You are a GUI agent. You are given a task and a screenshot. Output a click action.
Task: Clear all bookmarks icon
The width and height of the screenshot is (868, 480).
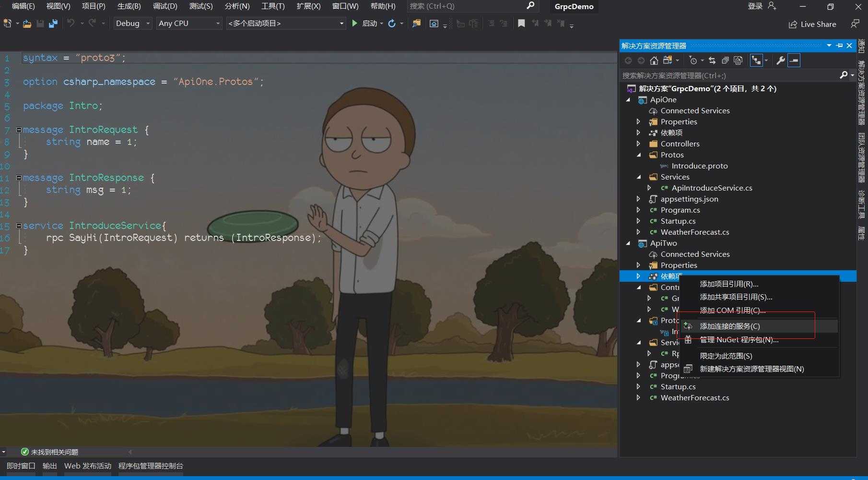[561, 23]
